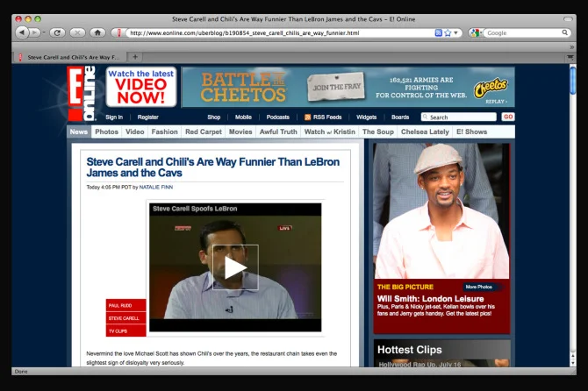Go back with the browser Back arrow

pyautogui.click(x=22, y=32)
